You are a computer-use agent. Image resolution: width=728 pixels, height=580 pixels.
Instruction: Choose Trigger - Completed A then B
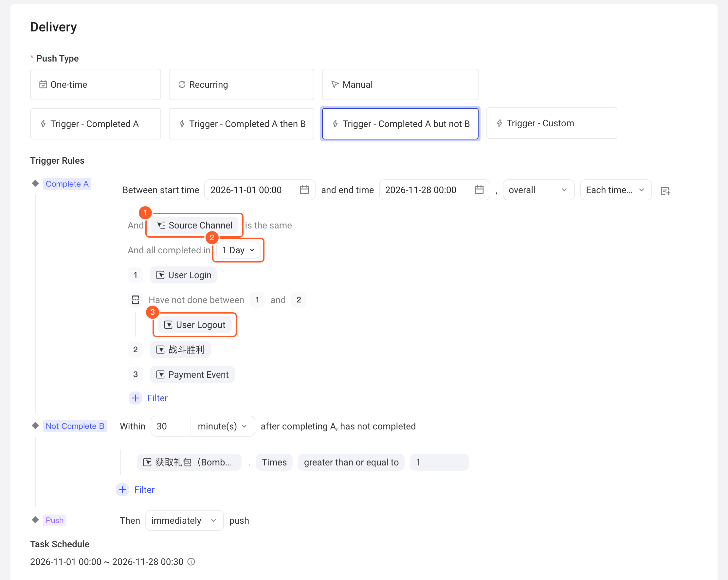[x=242, y=124]
